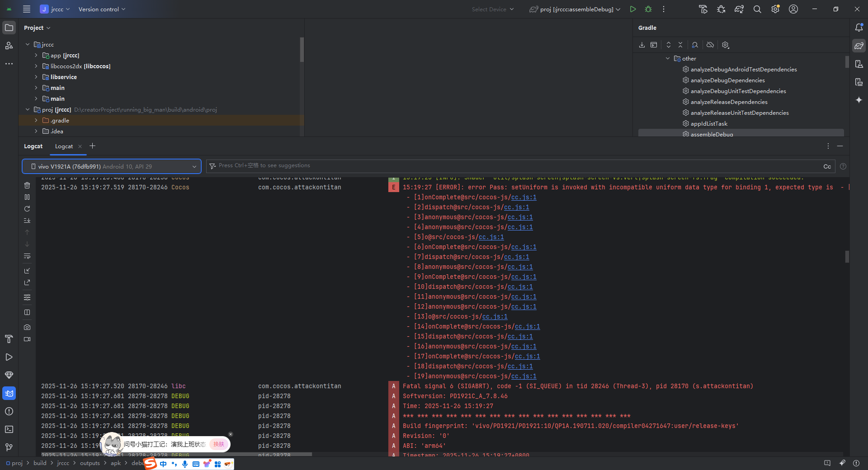Open Select Device dropdown

point(493,9)
